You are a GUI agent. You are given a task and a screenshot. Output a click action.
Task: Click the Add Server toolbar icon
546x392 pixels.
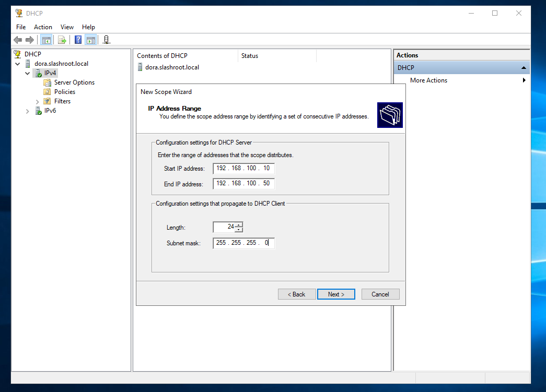(107, 40)
